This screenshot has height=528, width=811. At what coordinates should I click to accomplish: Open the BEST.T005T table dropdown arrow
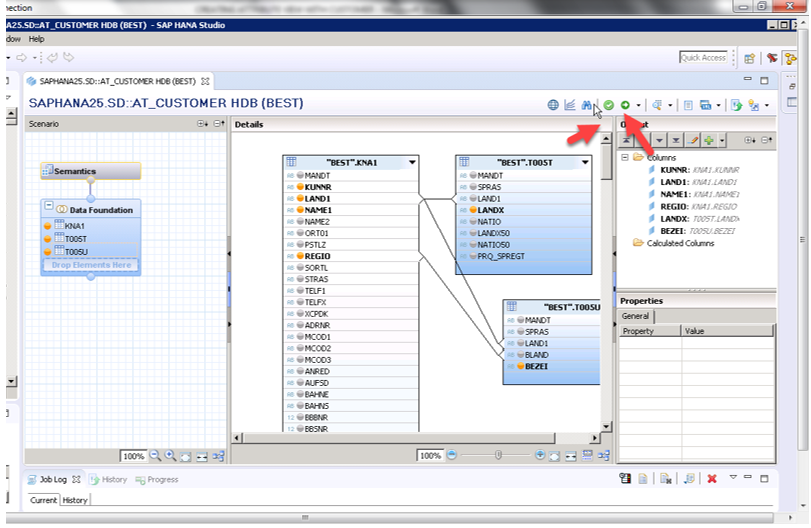[x=585, y=162]
